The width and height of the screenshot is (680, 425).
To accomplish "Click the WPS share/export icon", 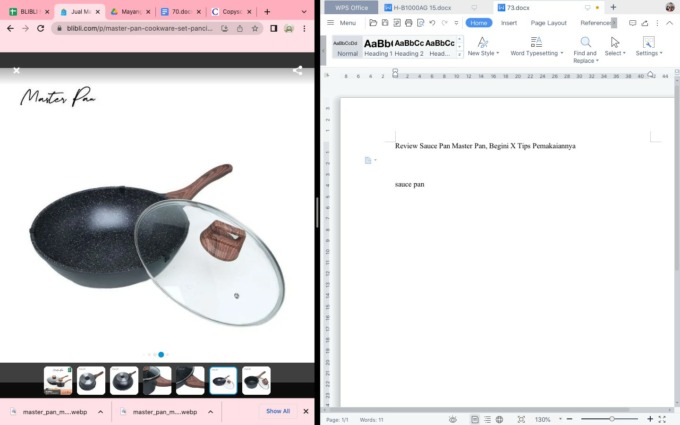I will click(645, 23).
